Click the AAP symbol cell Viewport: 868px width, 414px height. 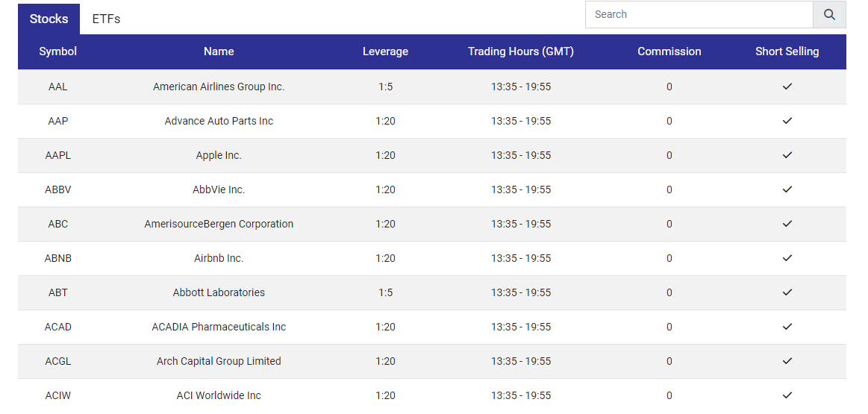pos(58,121)
